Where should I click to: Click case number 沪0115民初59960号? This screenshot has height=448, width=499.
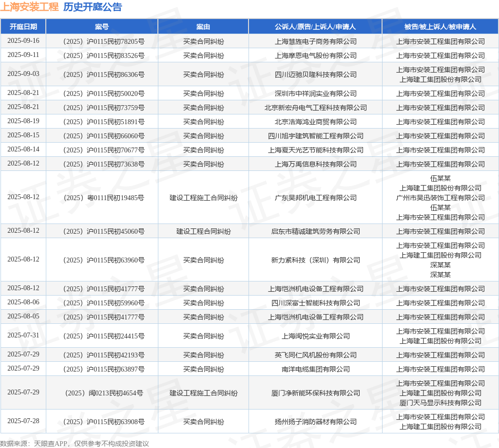click(104, 303)
